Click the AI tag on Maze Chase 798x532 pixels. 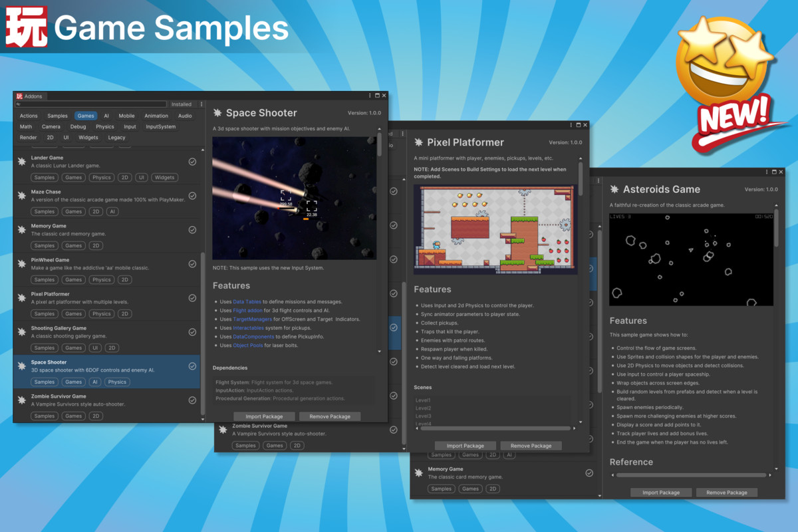(x=112, y=211)
